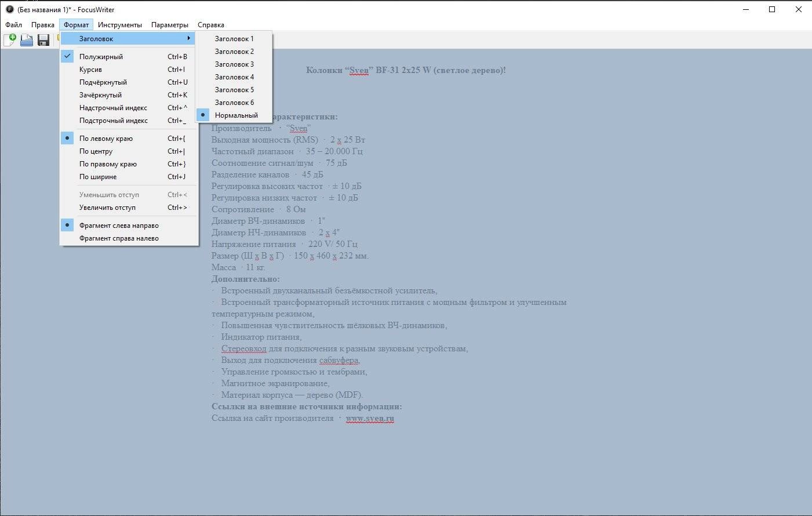Click the document title line with 'Колонки “Sven” BF-31'
Viewport: 812px width, 516px height.
[x=406, y=70]
